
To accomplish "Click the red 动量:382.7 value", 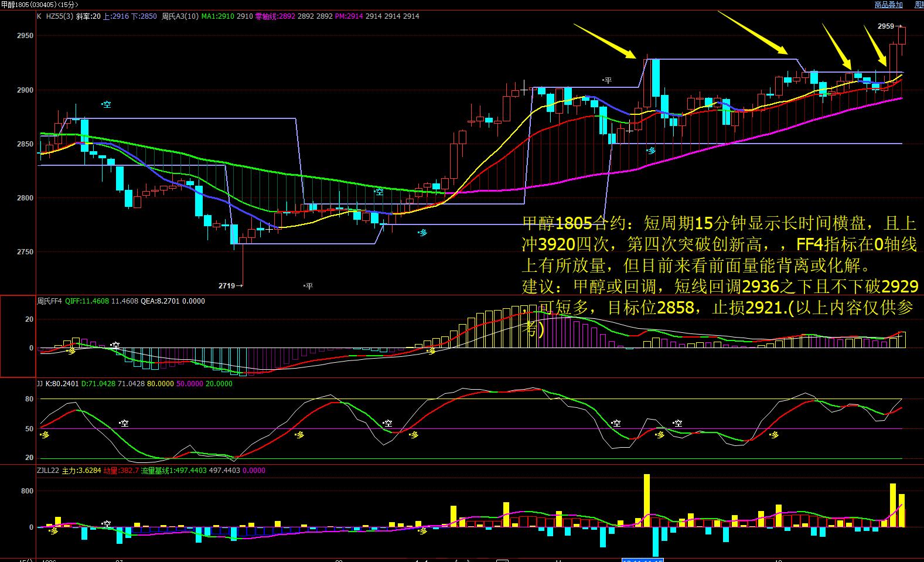I will (121, 471).
